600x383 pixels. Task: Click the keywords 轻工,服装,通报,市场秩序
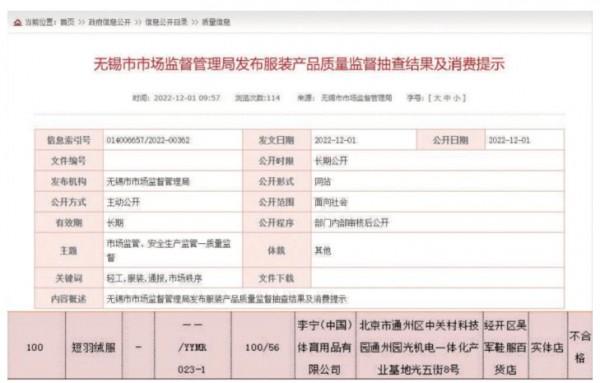(x=154, y=278)
